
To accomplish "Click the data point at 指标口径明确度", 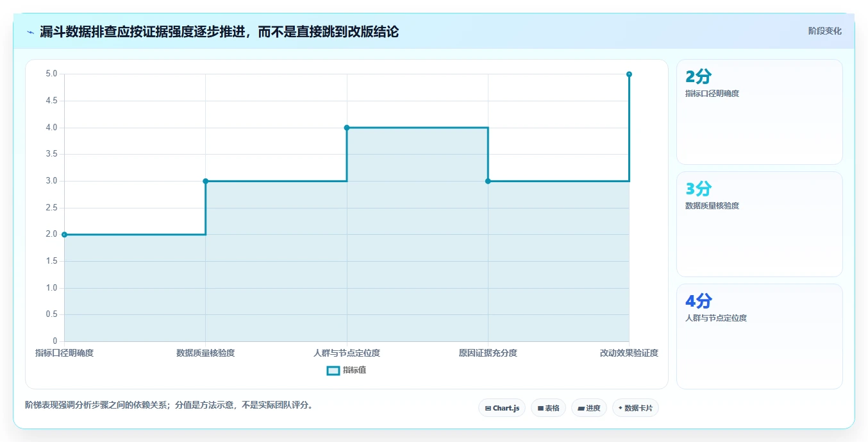I will tap(64, 235).
